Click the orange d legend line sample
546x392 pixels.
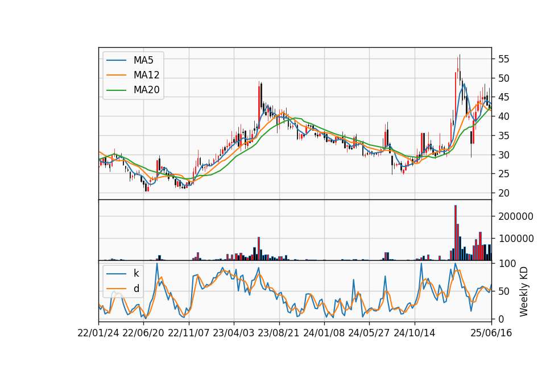click(116, 289)
